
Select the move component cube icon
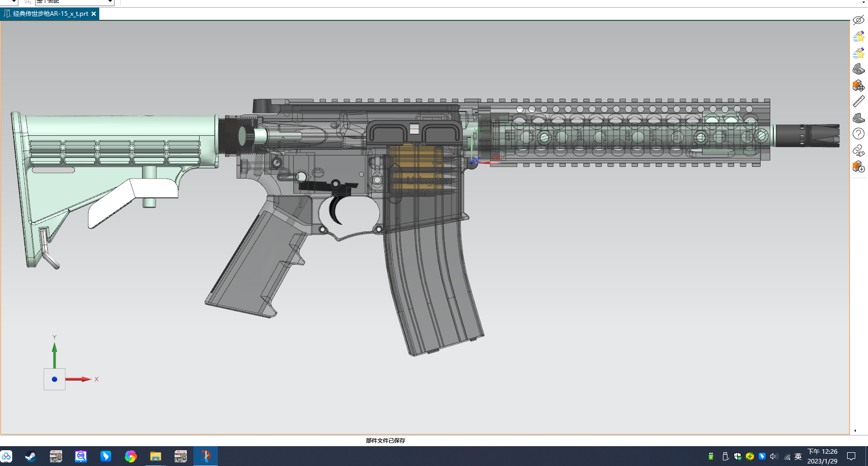858,85
